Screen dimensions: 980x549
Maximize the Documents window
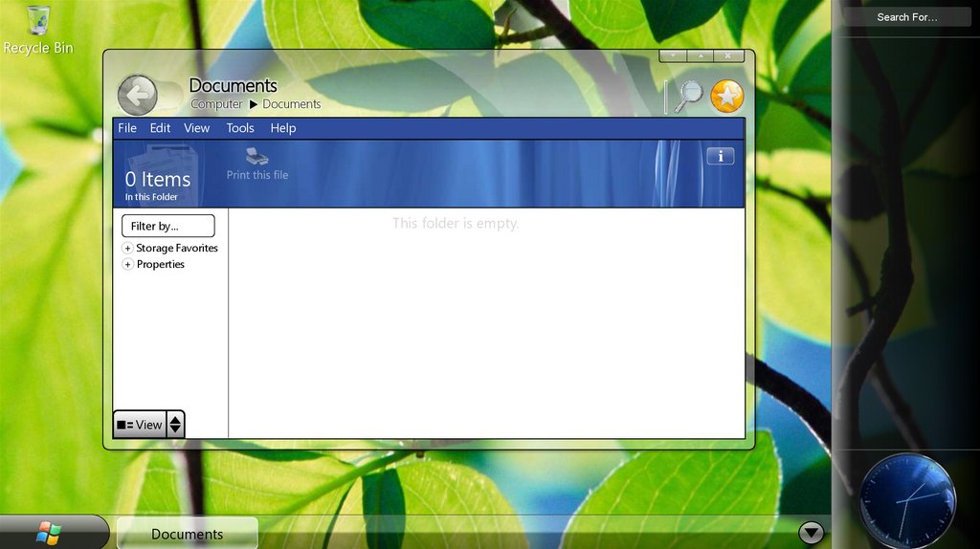701,55
